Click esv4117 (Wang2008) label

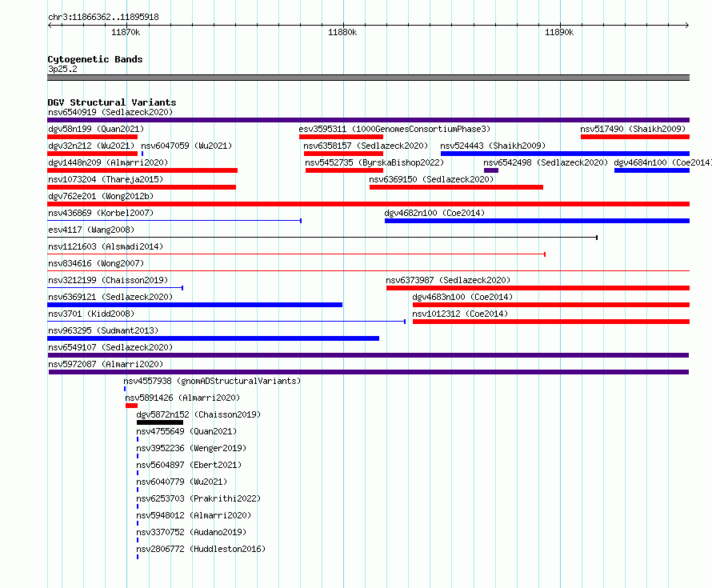coord(91,230)
